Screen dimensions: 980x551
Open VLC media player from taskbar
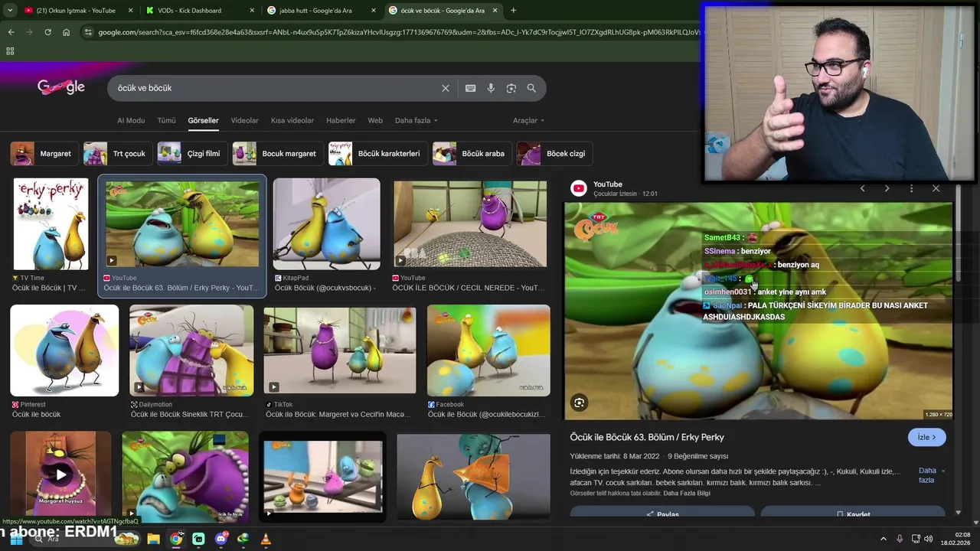coord(266,539)
